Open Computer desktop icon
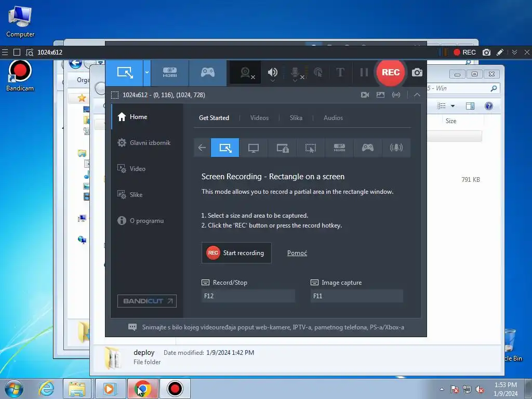The image size is (532, 399). tap(20, 21)
